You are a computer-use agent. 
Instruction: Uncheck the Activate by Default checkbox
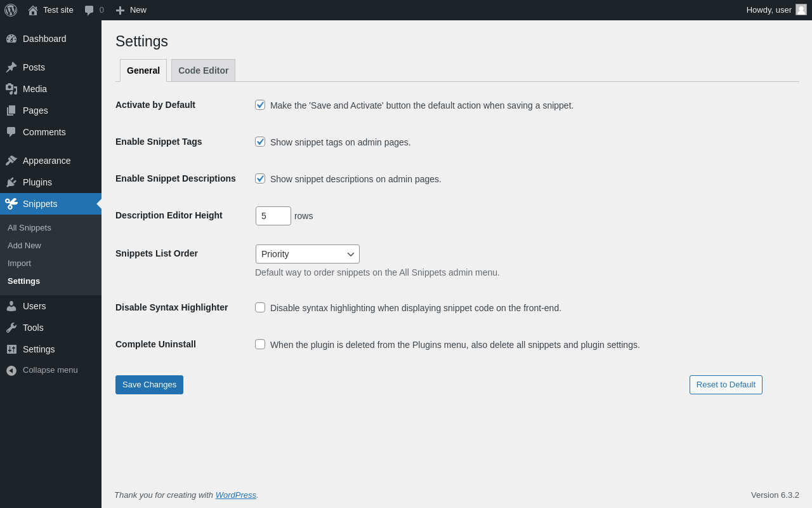coord(260,105)
